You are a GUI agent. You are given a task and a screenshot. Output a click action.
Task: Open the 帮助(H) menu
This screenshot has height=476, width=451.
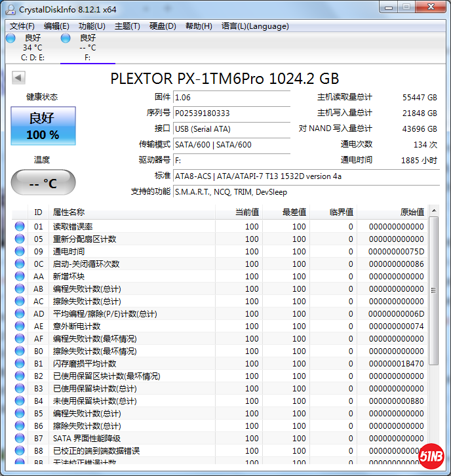click(x=199, y=26)
